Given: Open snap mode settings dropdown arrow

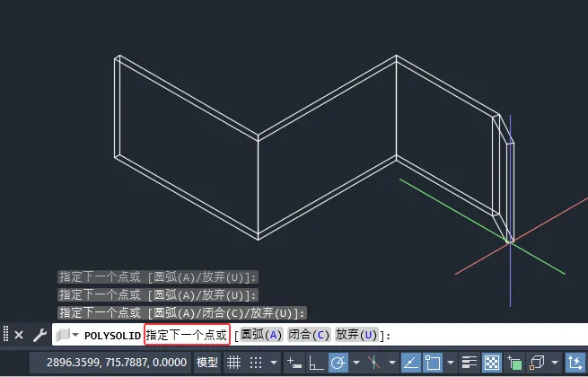Looking at the screenshot, I should (x=274, y=363).
